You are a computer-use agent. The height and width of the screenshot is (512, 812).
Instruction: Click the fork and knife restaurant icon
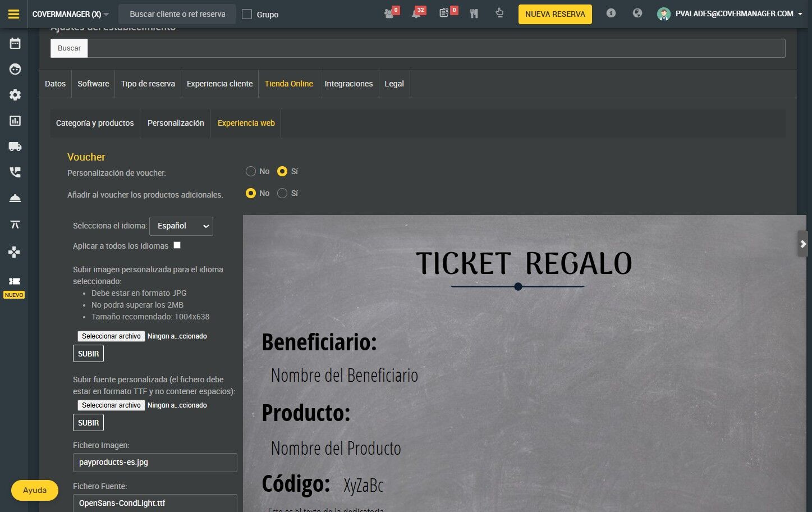(x=474, y=13)
